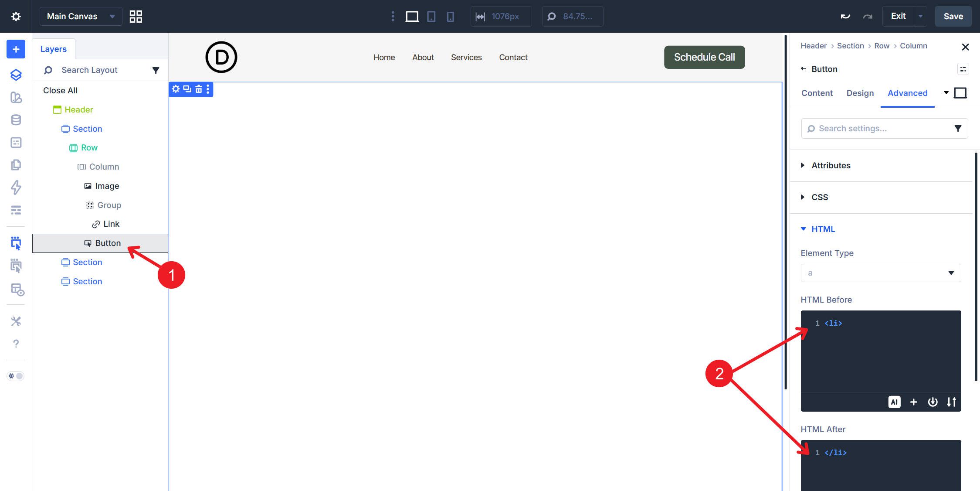Screen dimensions: 980x491
Task: Click the AI icon in HTML Before editor
Action: pos(895,402)
